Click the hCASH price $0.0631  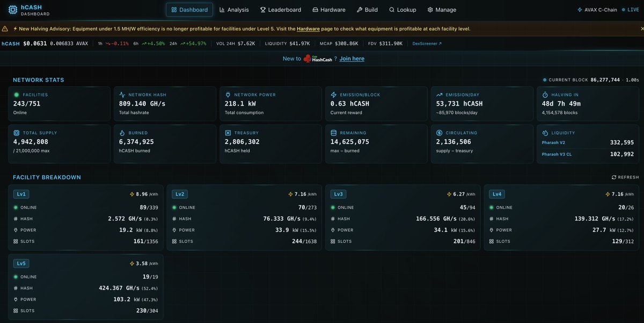pyautogui.click(x=35, y=44)
